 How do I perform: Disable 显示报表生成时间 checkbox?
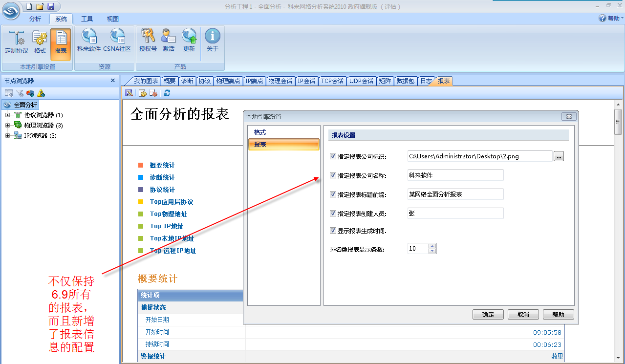coord(333,231)
